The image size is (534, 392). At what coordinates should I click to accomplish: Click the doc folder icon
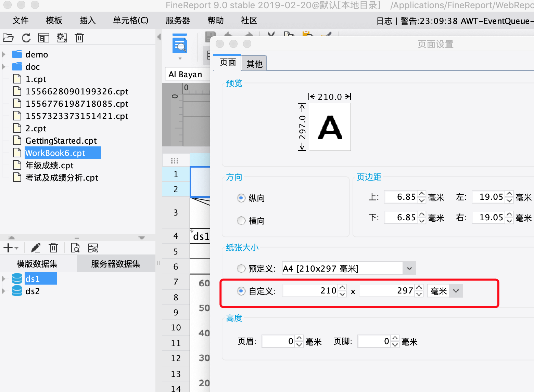click(x=17, y=66)
